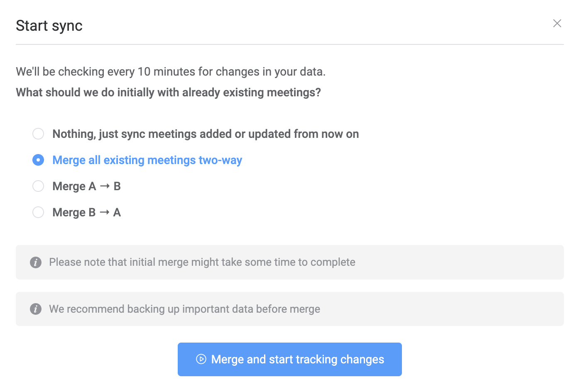The height and width of the screenshot is (392, 578).
Task: Click the info icon next to initial merge note
Action: click(x=36, y=262)
